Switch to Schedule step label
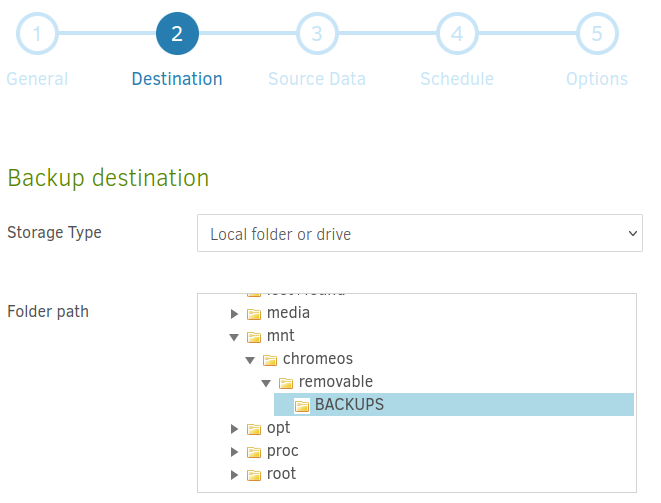Screen dimensions: 661x503 [457, 79]
